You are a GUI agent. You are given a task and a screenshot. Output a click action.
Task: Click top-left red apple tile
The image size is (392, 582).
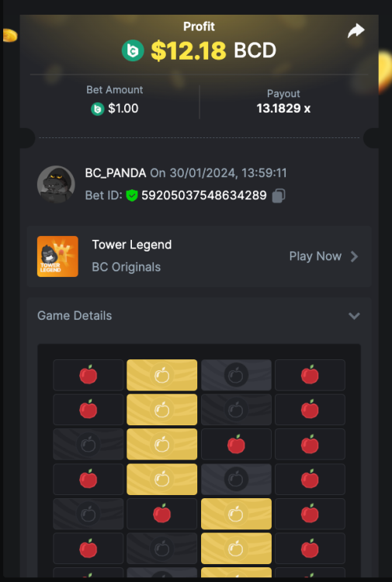coord(88,375)
